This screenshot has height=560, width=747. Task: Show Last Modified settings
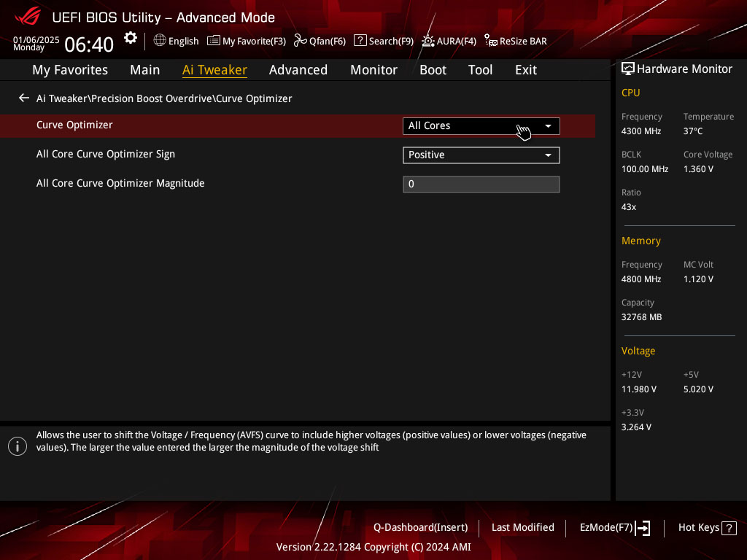[x=522, y=528]
